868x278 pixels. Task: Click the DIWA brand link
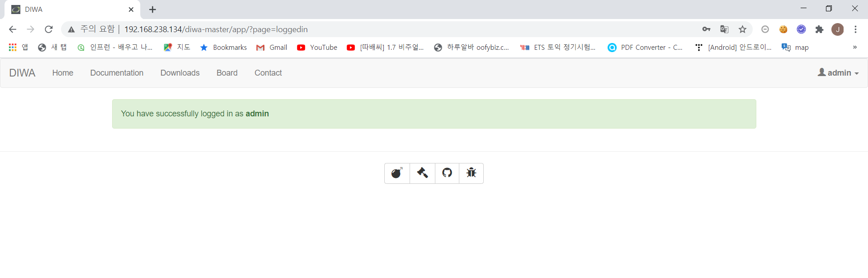point(22,73)
